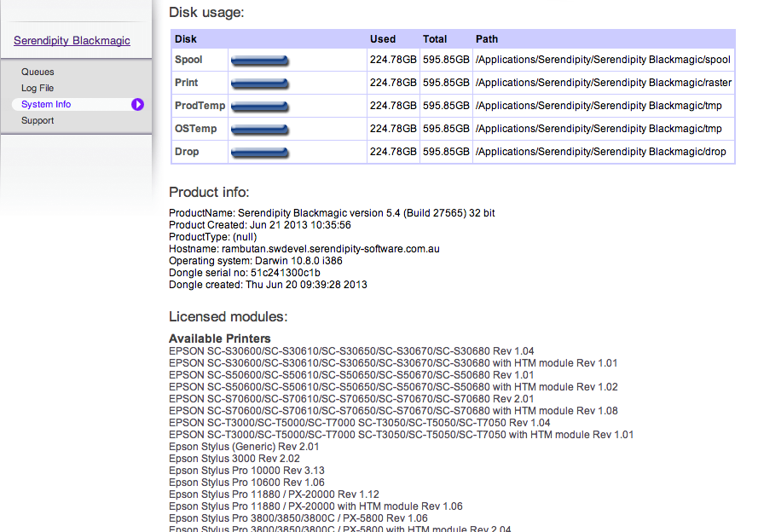Click the Spool disk usage bar
This screenshot has height=532, width=758.
[x=260, y=61]
